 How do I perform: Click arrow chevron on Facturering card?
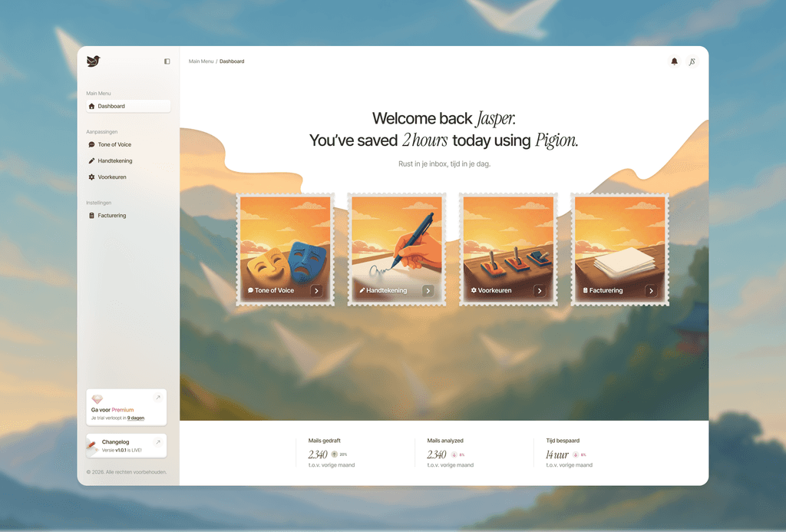click(x=651, y=291)
